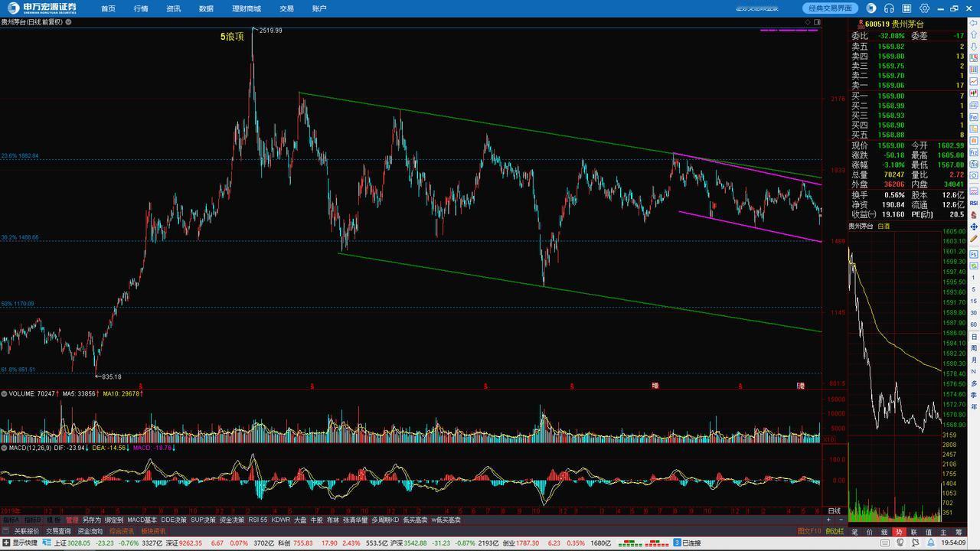Apply the SUP决策 template
The height and width of the screenshot is (551, 980).
[203, 520]
